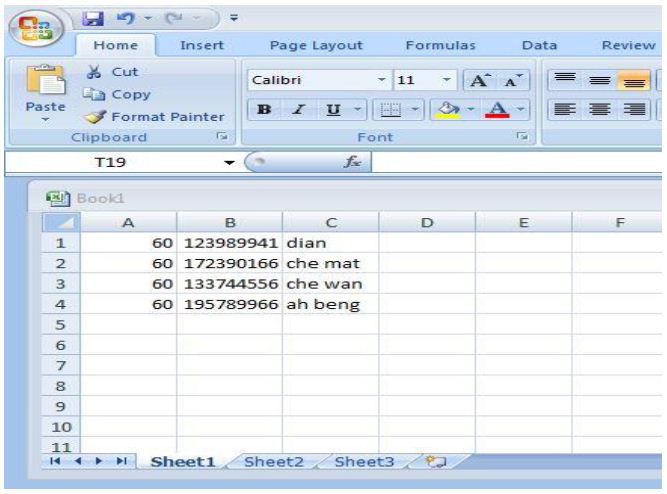Select cell containing 133744556
Screen dimensions: 667x494
(x=230, y=283)
